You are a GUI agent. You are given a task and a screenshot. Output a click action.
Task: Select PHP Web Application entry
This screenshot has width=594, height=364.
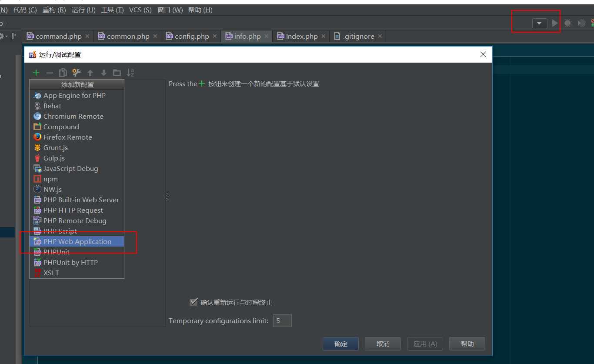tap(77, 241)
